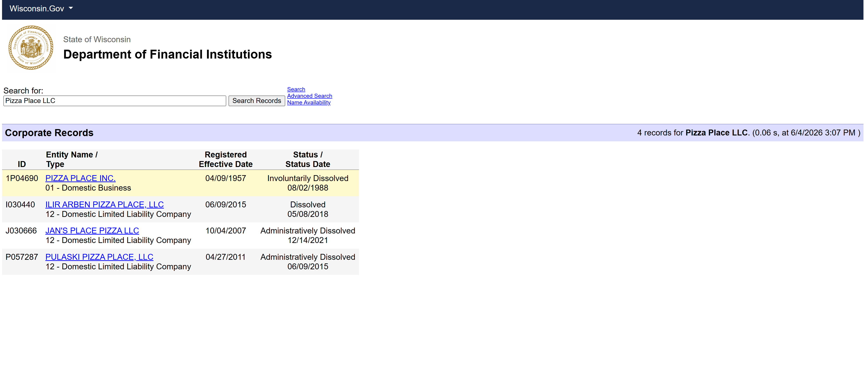Click the Registered Effective Date column header
This screenshot has width=868, height=373.
[x=225, y=159]
